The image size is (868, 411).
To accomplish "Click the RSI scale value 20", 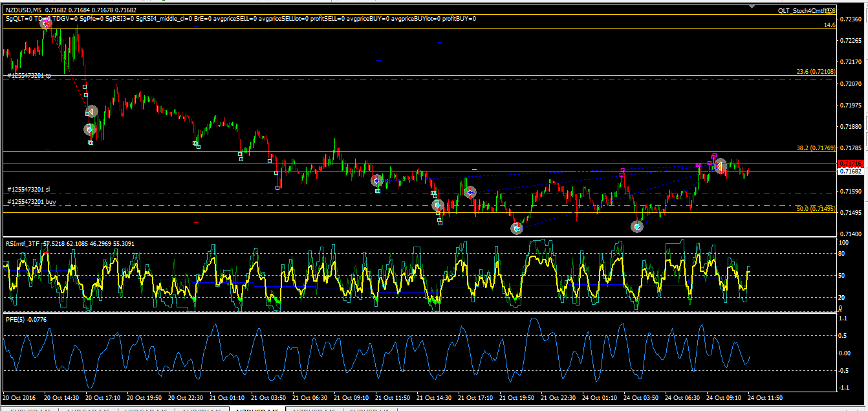I will pyautogui.click(x=842, y=297).
